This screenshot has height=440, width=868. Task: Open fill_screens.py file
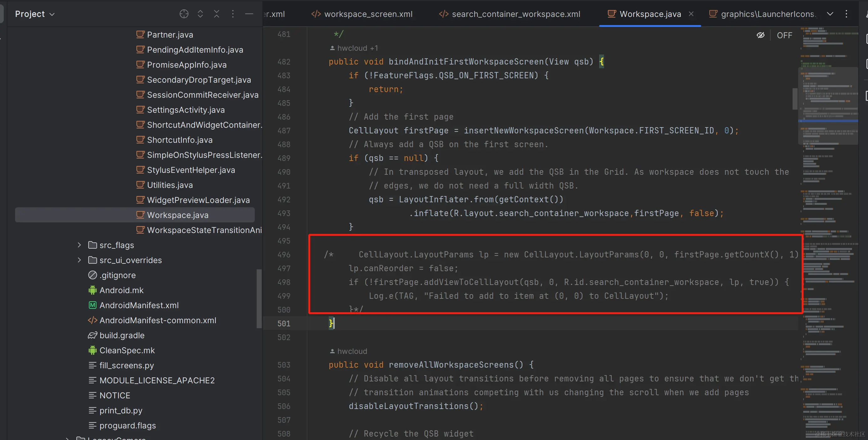point(121,365)
